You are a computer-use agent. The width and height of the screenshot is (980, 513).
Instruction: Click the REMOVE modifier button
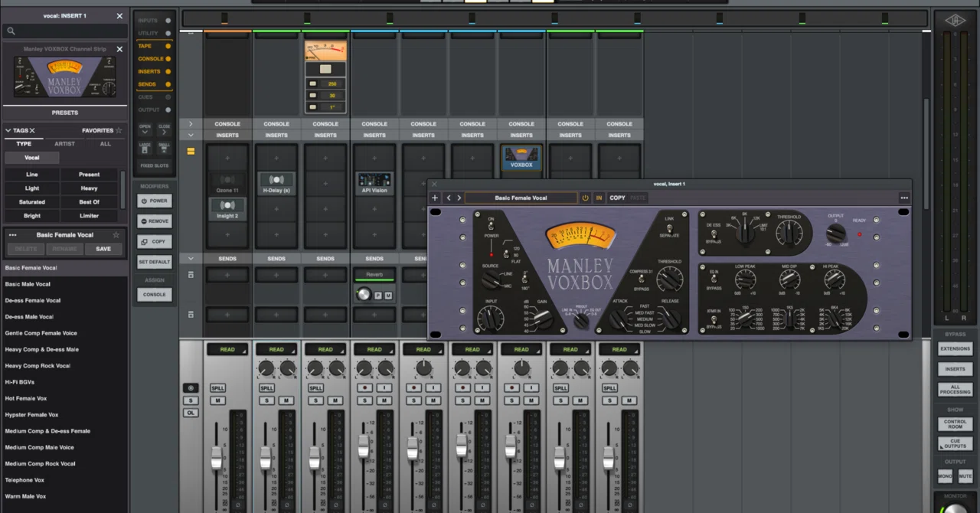pyautogui.click(x=154, y=221)
